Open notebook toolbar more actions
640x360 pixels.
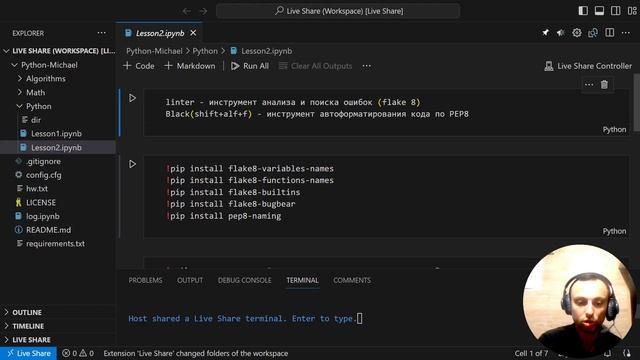tap(367, 66)
